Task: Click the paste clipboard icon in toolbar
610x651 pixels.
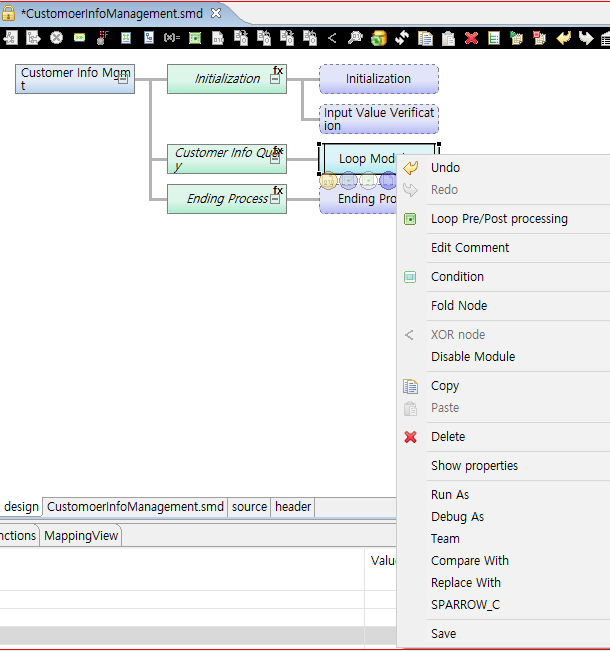Action: click(448, 38)
